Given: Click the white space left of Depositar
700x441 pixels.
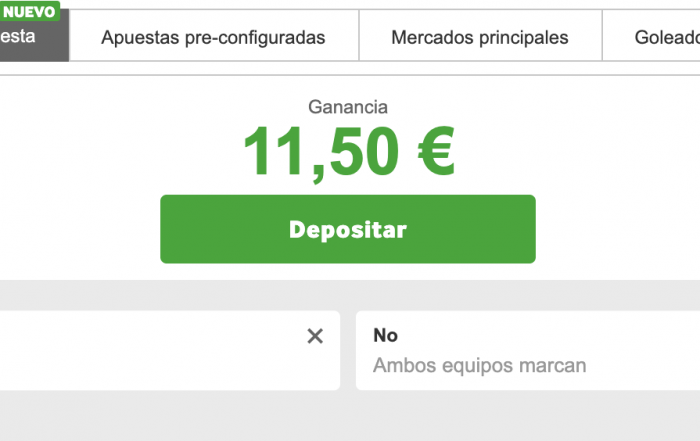Looking at the screenshot, I should click(80, 229).
